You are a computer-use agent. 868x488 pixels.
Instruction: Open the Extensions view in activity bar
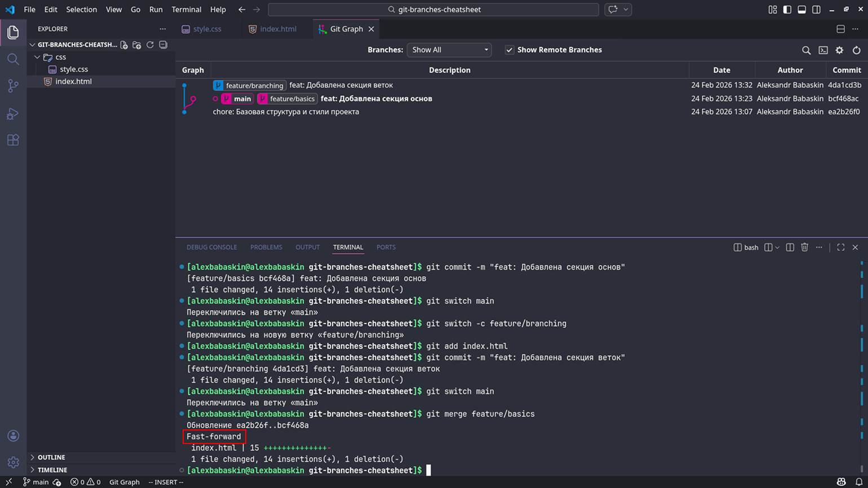click(x=13, y=140)
